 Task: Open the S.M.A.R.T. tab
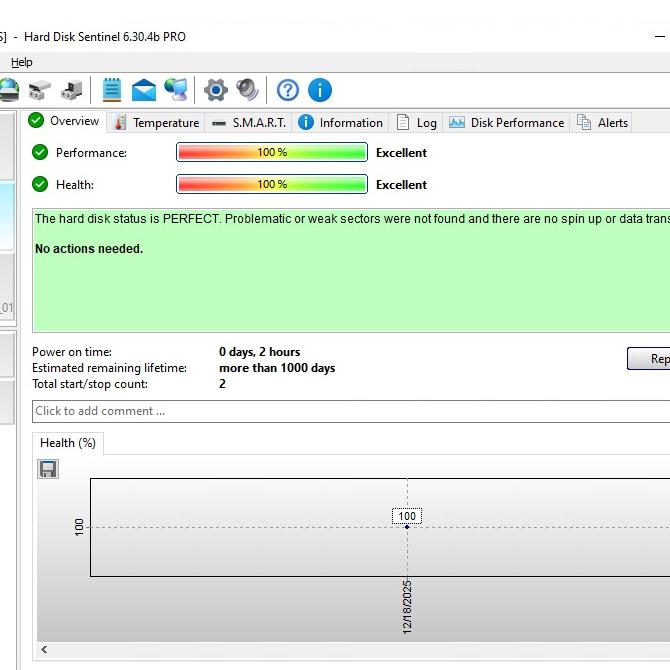tap(249, 122)
